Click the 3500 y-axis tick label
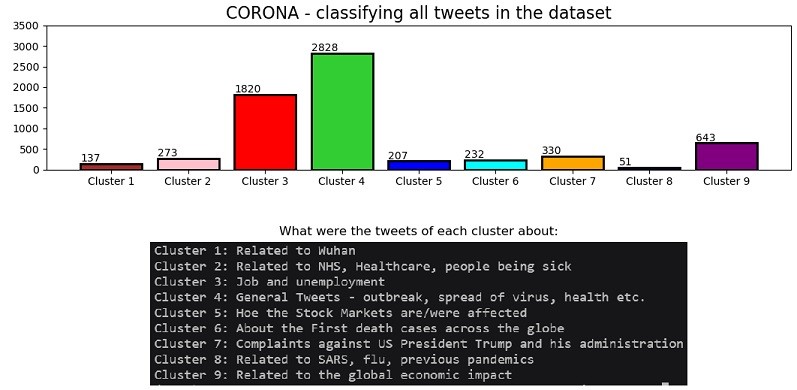 28,26
